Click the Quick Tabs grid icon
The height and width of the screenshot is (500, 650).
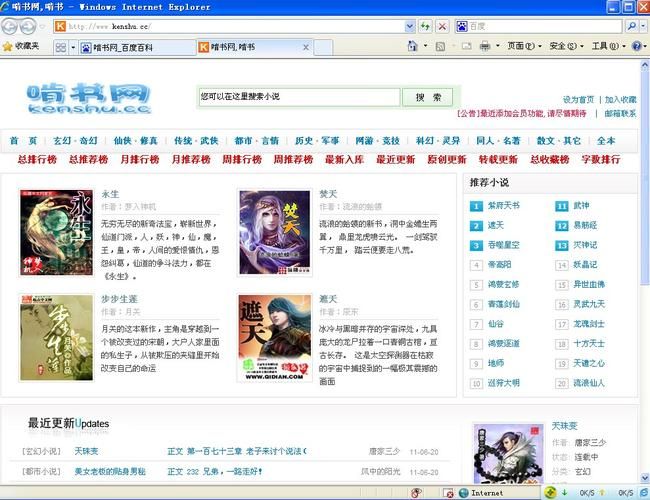pyautogui.click(x=62, y=47)
